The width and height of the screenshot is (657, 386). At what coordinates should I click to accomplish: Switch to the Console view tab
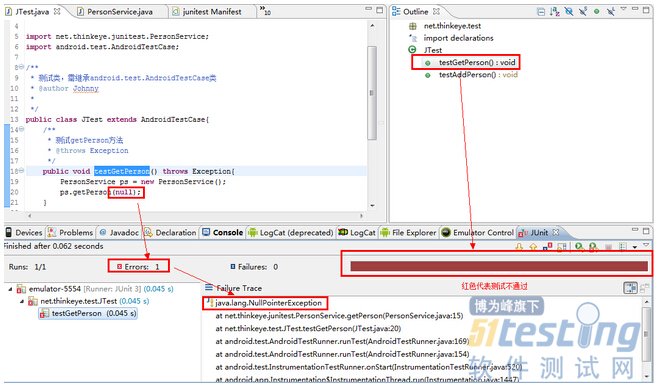click(x=223, y=233)
